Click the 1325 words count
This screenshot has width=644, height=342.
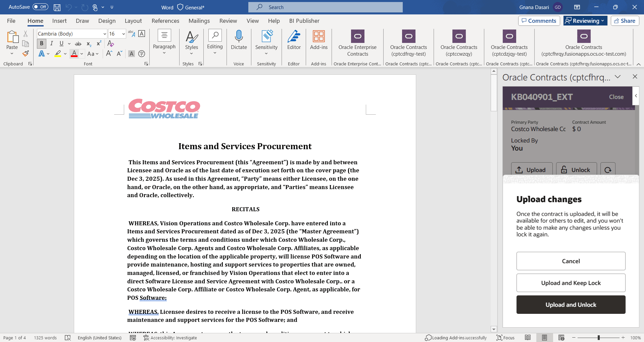45,338
